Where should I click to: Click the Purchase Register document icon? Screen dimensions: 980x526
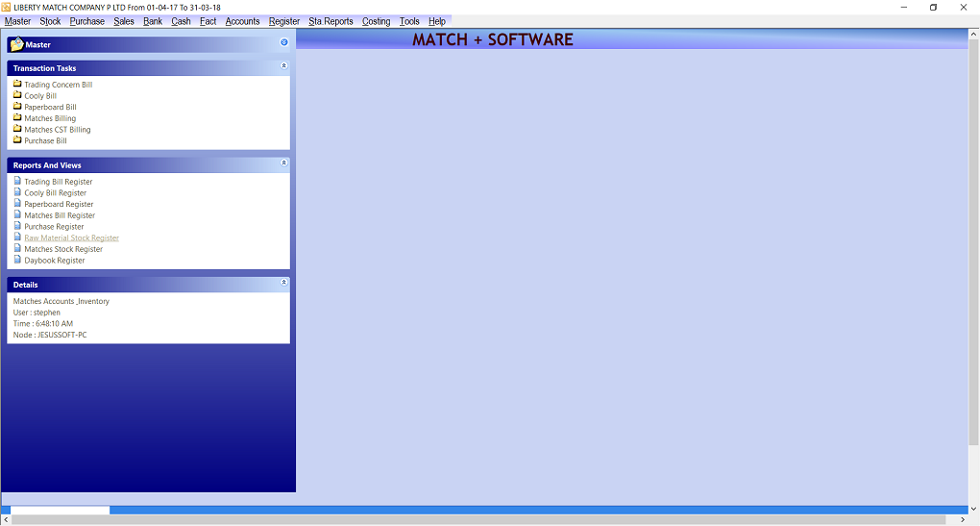(x=17, y=226)
